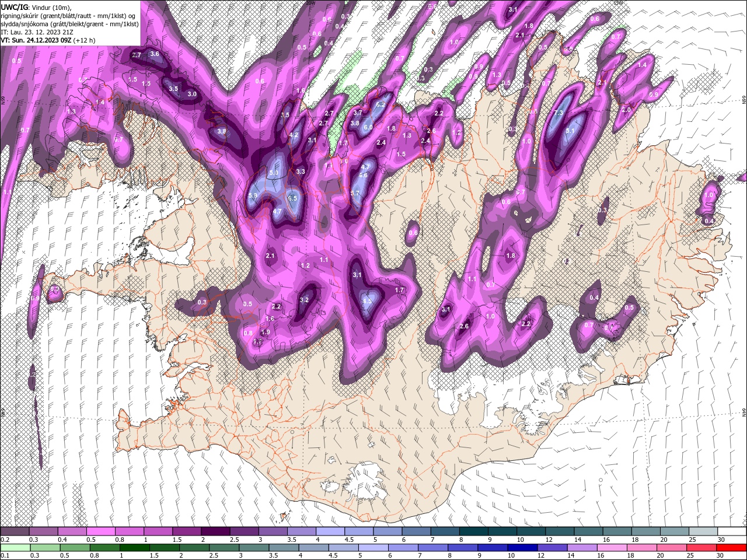Click the 'rigning/skúrir' legend description line
The width and height of the screenshot is (747, 560).
point(69,15)
